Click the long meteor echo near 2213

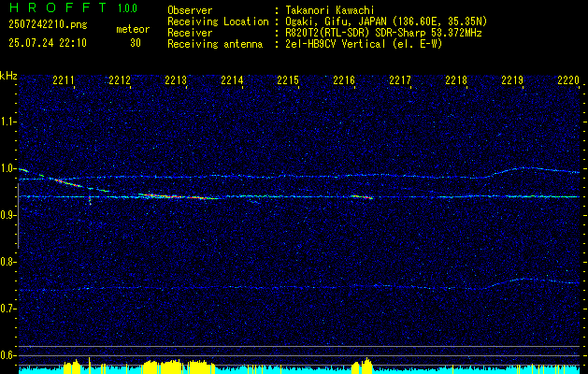[179, 196]
